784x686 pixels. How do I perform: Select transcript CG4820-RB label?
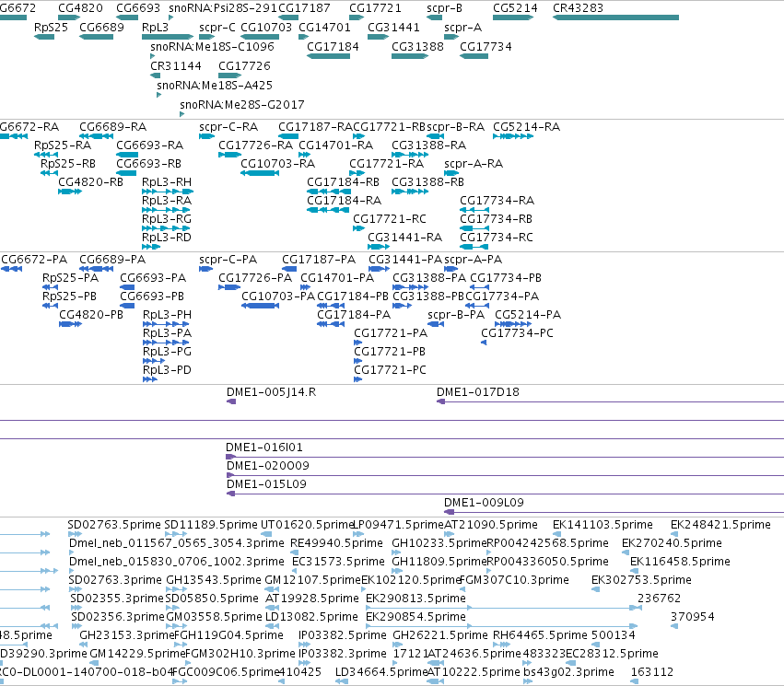[90, 182]
